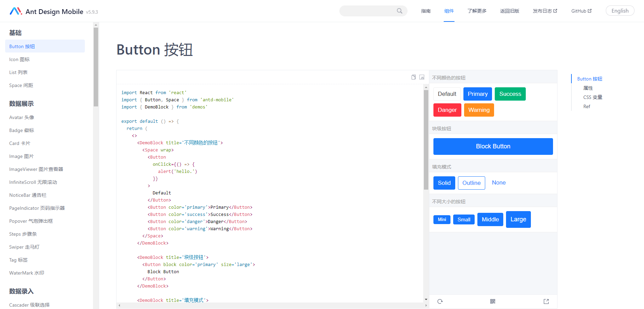Click the 基础 sidebar heading

pos(15,33)
